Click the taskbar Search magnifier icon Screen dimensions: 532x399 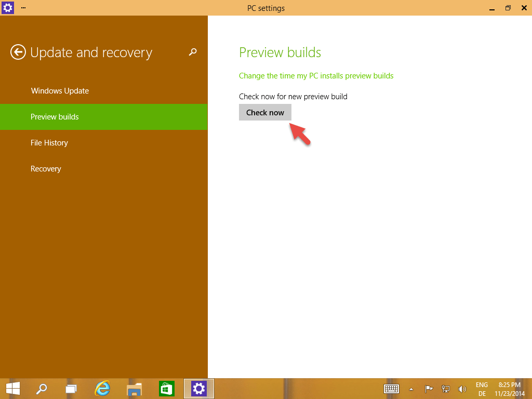42,389
